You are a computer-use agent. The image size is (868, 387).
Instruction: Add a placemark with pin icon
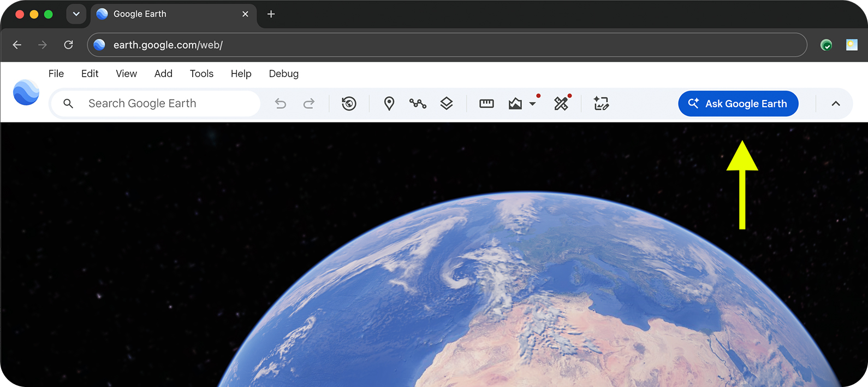point(389,103)
